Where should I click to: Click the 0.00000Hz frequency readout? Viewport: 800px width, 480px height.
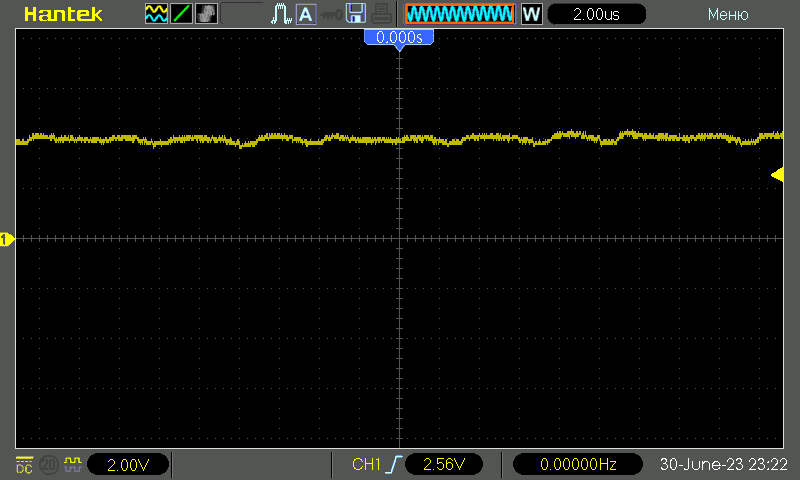tap(579, 464)
